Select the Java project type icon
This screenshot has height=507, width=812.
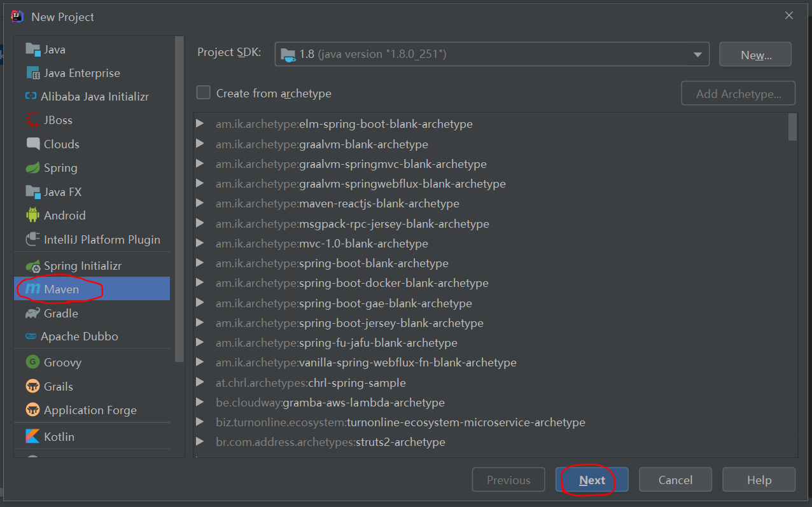[x=32, y=49]
